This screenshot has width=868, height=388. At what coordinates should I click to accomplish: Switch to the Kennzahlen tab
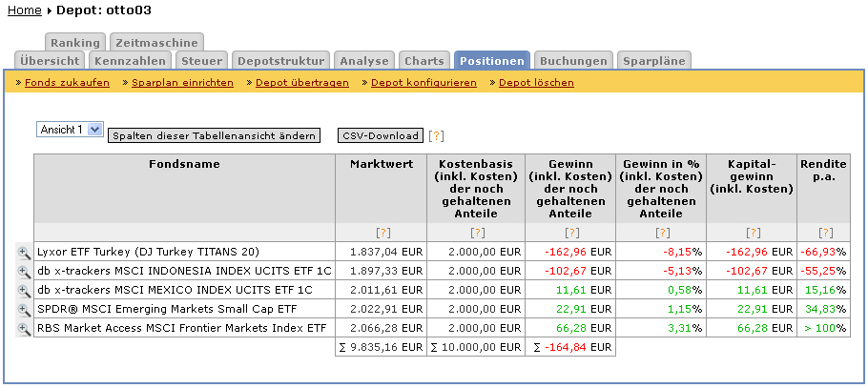pyautogui.click(x=130, y=61)
